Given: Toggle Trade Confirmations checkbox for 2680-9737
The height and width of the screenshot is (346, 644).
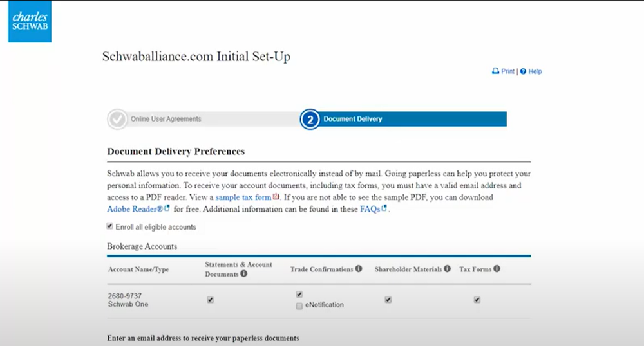Looking at the screenshot, I should [x=299, y=295].
